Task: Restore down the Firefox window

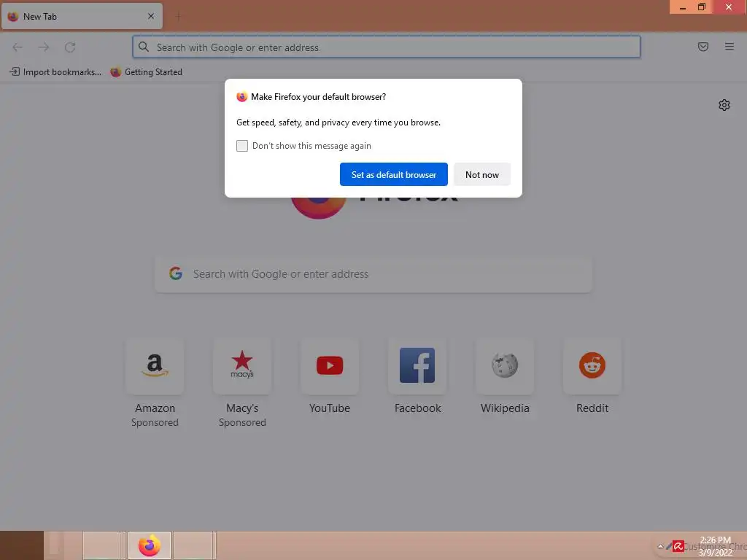Action: tap(701, 7)
